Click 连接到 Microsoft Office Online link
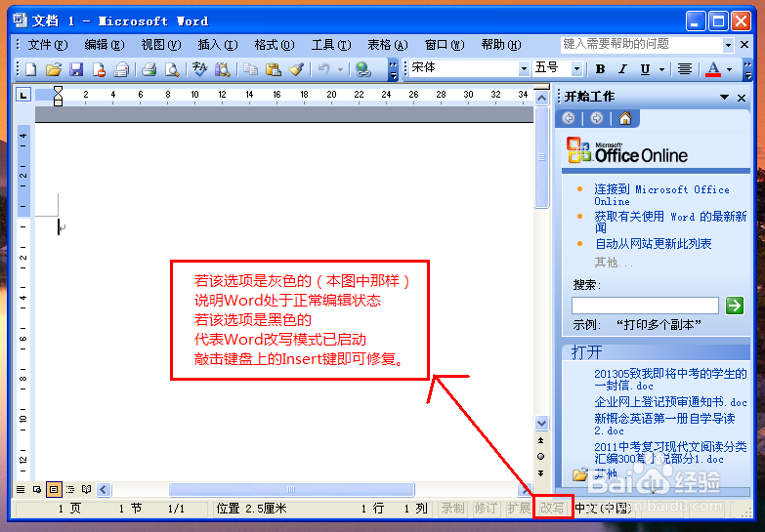The image size is (765, 532). coord(661,195)
